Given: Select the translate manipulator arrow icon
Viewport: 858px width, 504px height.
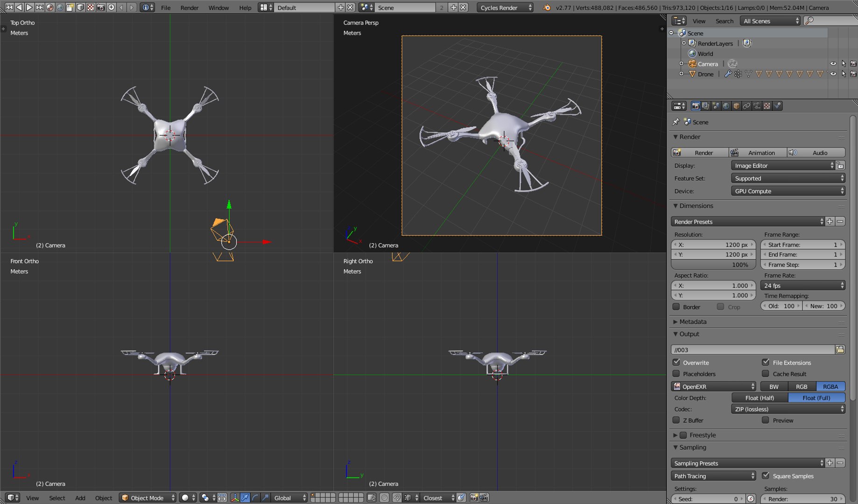Looking at the screenshot, I should [x=245, y=498].
